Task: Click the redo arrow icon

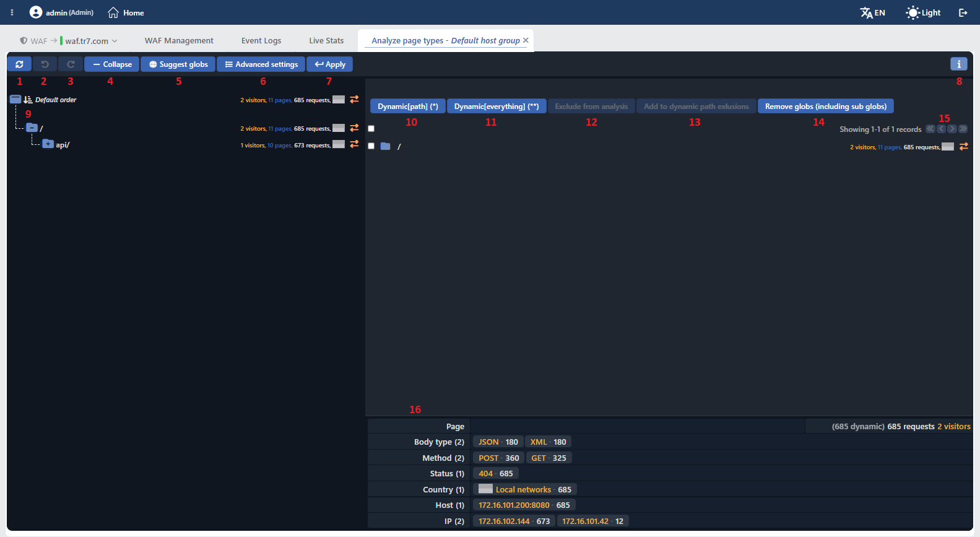Action: click(x=71, y=64)
